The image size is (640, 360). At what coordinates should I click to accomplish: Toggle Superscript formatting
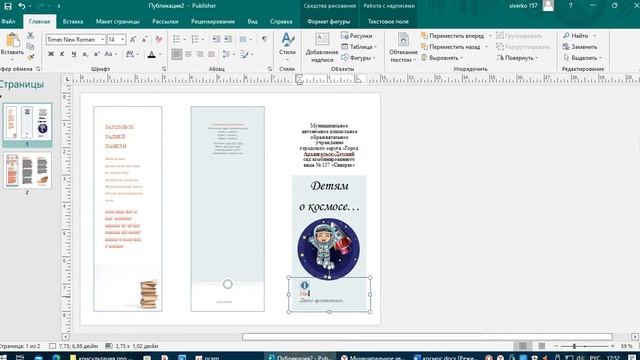tap(96, 54)
